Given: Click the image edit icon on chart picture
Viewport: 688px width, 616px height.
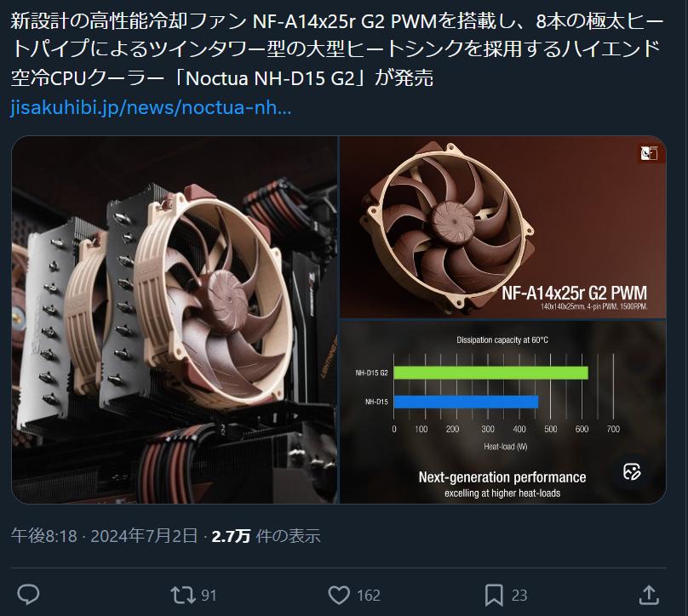Looking at the screenshot, I should point(632,471).
